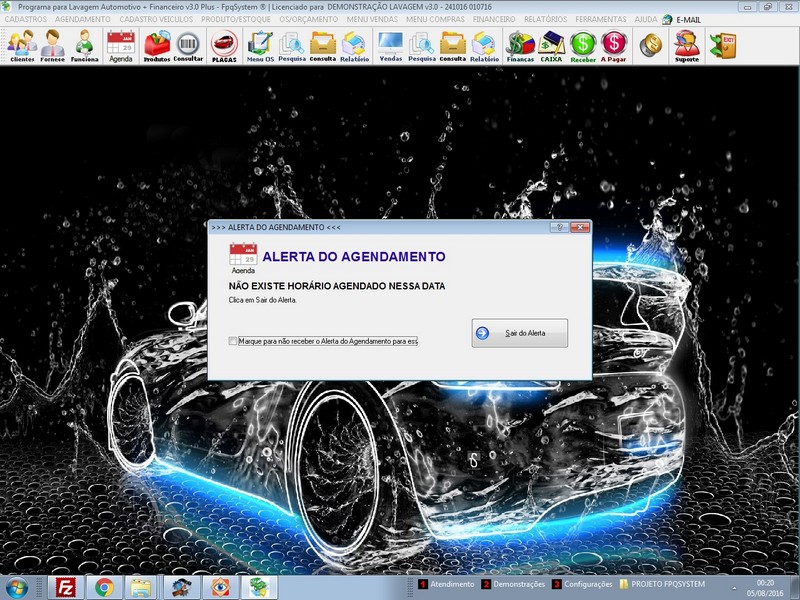Open Windows Explorer from the taskbar
The width and height of the screenshot is (800, 600).
(x=141, y=588)
